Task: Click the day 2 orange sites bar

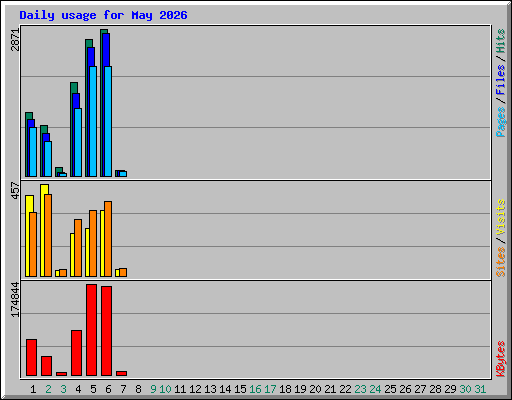Action: coord(48,235)
